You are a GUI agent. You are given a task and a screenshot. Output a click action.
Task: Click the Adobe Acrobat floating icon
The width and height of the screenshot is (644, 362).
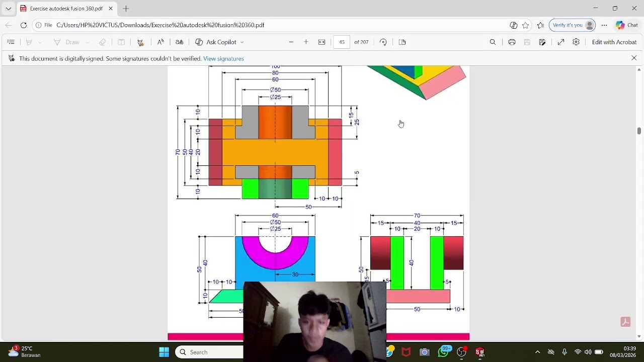tap(625, 322)
